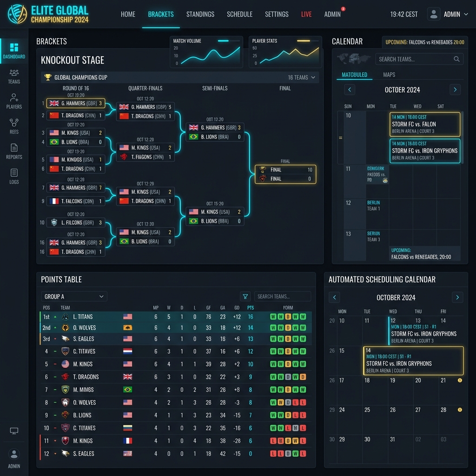Click Upcoming Falcons vs Renegades calendar footer
This screenshot has height=476, width=476.
point(425,253)
